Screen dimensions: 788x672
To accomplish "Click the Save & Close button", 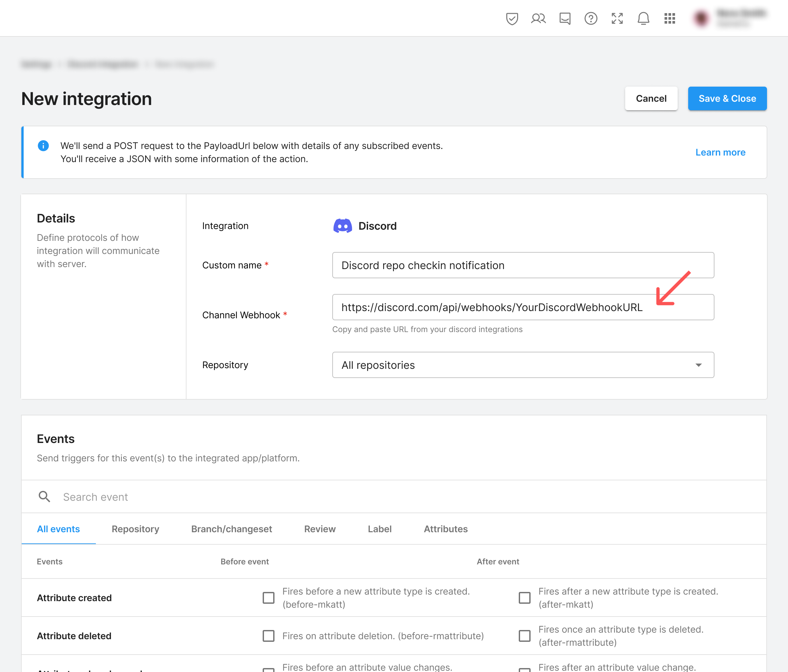I will point(727,98).
